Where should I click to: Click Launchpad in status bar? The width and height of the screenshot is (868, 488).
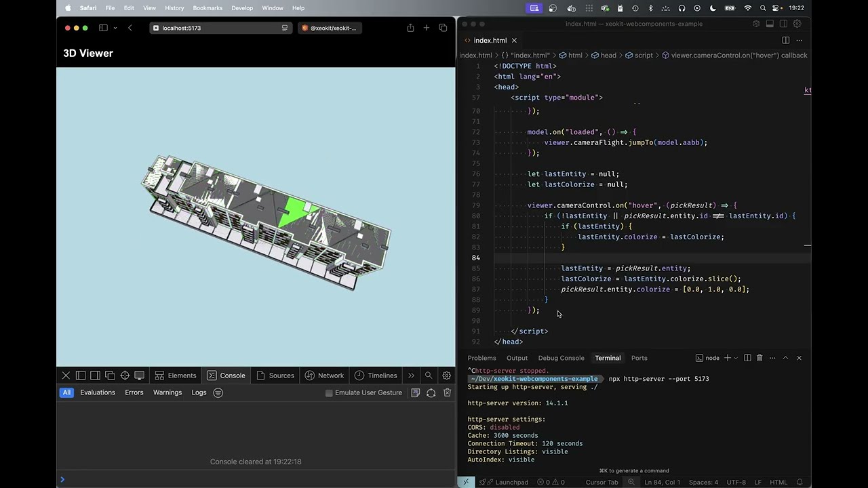tap(504, 483)
